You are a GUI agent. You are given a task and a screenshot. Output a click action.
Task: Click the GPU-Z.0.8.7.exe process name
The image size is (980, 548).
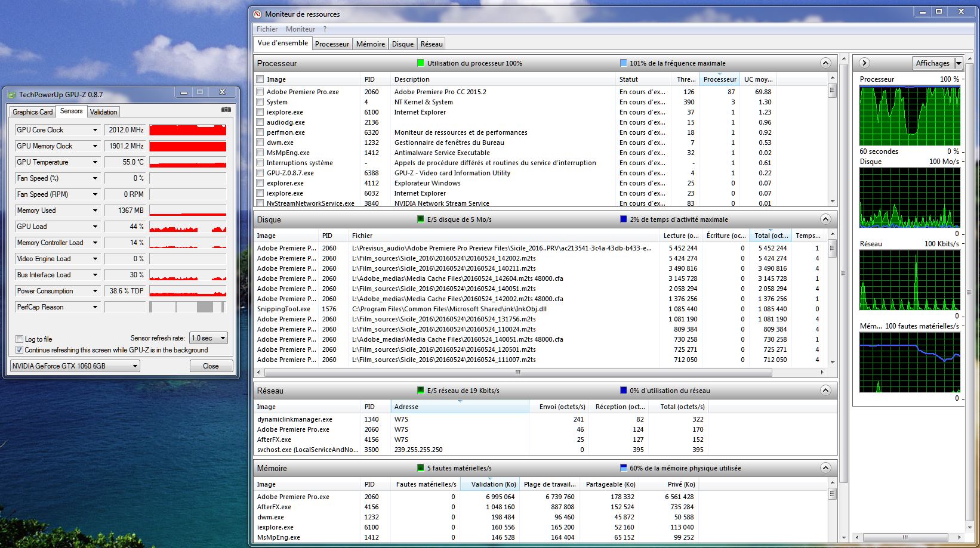click(x=290, y=173)
